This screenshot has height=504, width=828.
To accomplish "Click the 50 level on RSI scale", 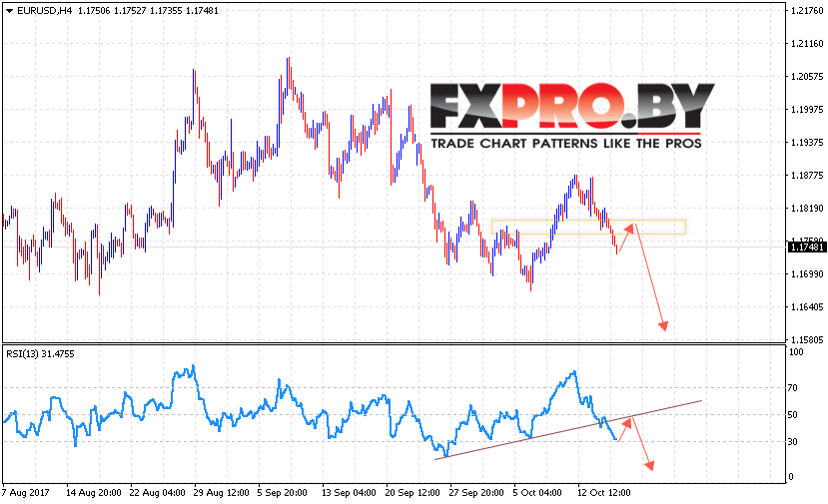I will tap(793, 415).
